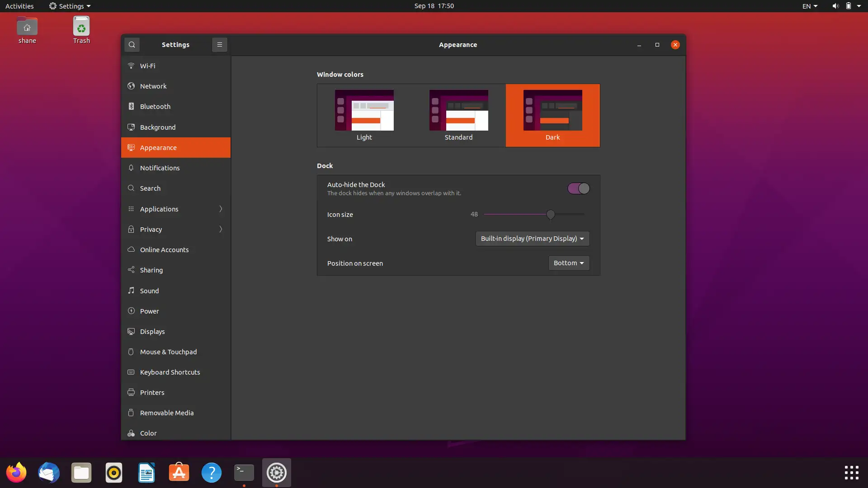Launch Terminal from the dock

pyautogui.click(x=244, y=473)
